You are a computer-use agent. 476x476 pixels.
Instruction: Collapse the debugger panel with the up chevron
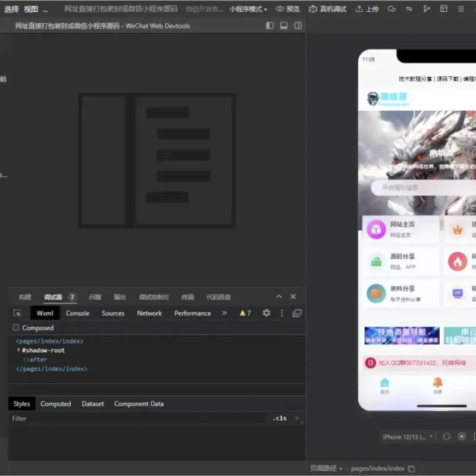click(x=279, y=296)
